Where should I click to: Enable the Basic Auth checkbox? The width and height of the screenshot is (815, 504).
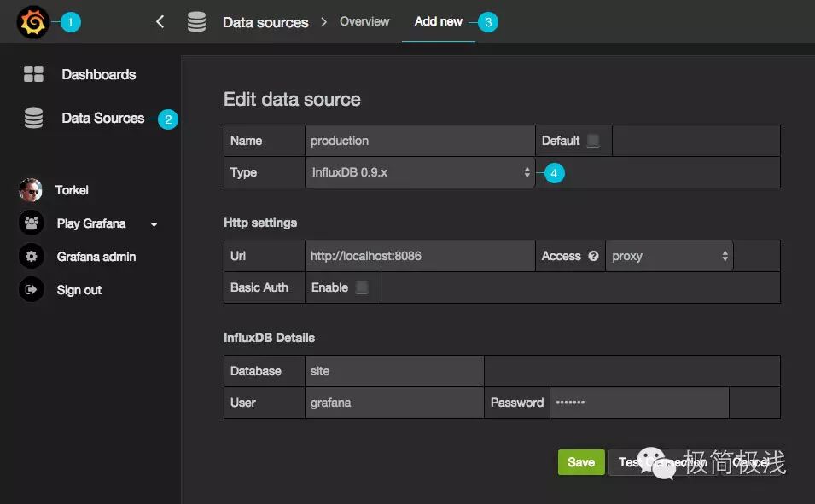362,287
